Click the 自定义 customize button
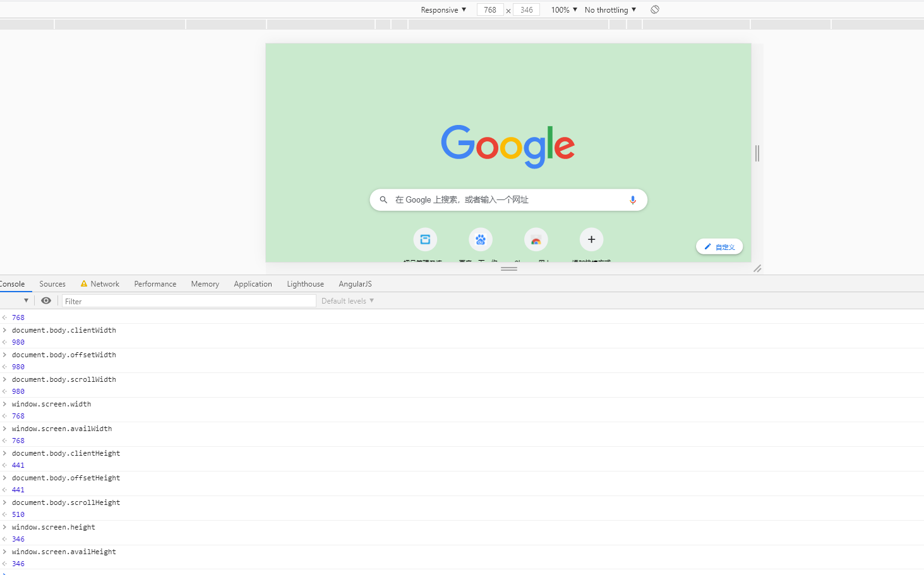This screenshot has width=924, height=575. click(719, 247)
